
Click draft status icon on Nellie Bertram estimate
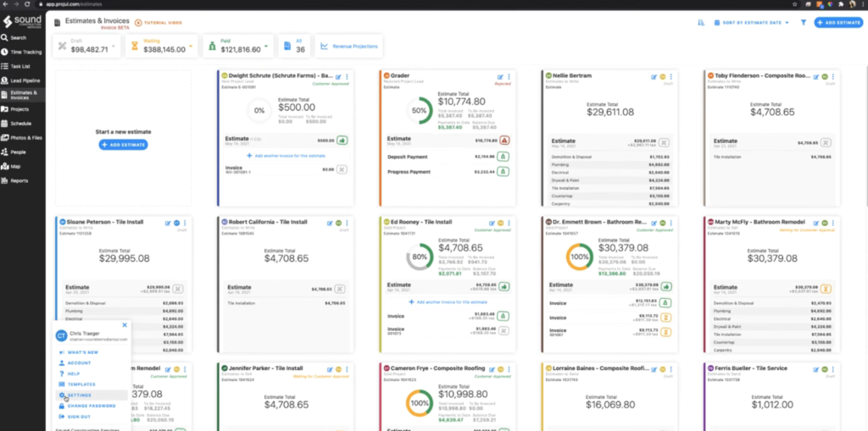(x=664, y=143)
